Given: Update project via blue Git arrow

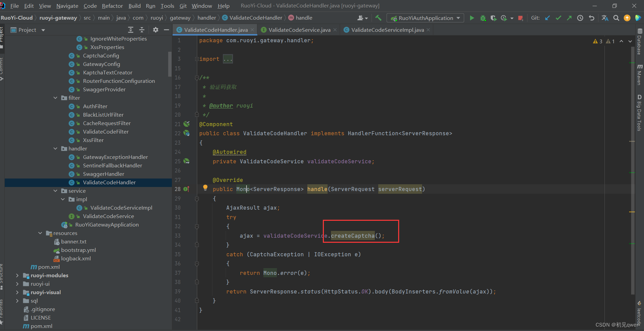Looking at the screenshot, I should [x=547, y=18].
